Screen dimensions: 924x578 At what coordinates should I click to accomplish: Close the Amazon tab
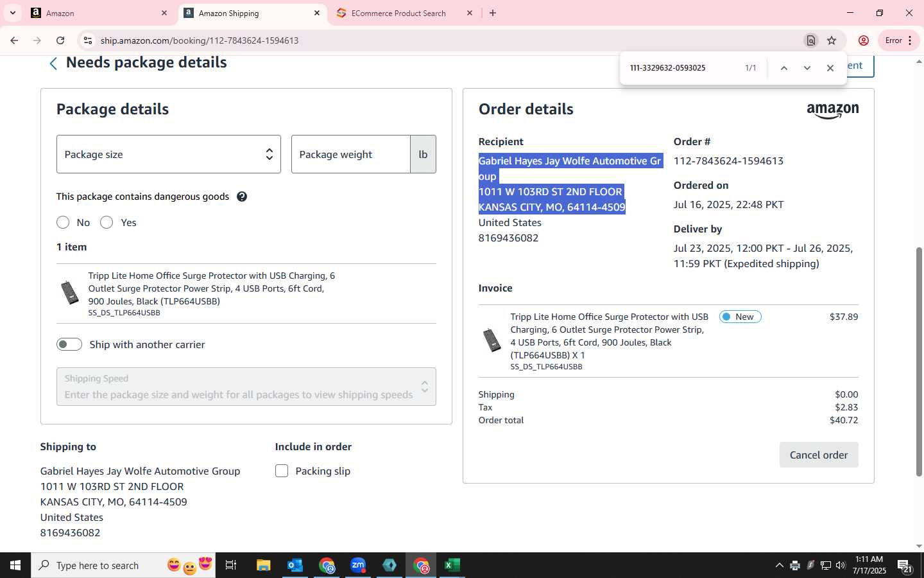tap(164, 13)
